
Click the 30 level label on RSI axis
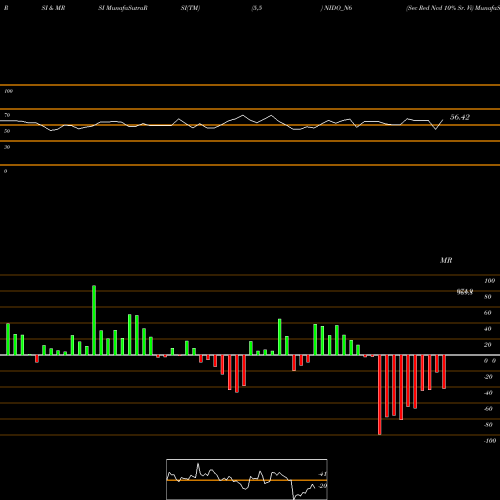point(7,147)
